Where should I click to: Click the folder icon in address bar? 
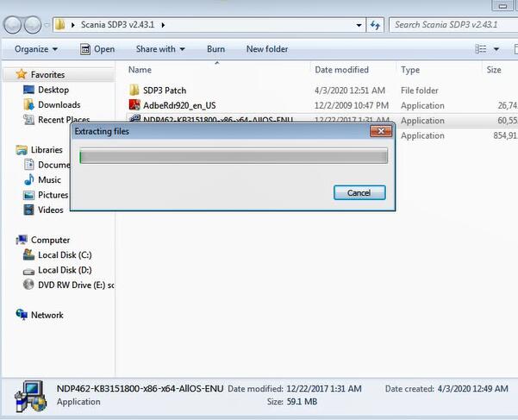click(x=60, y=25)
